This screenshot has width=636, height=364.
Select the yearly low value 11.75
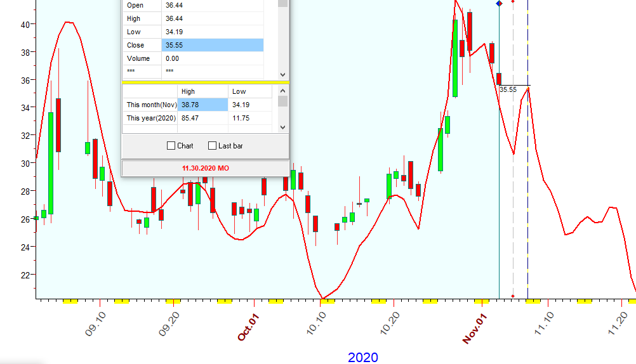249,118
